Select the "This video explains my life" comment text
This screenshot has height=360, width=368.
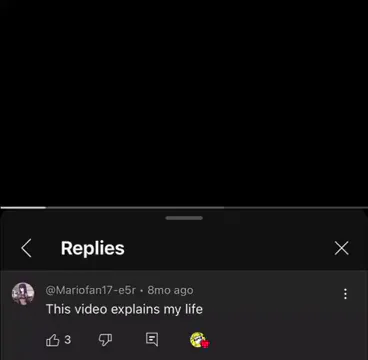click(x=124, y=309)
